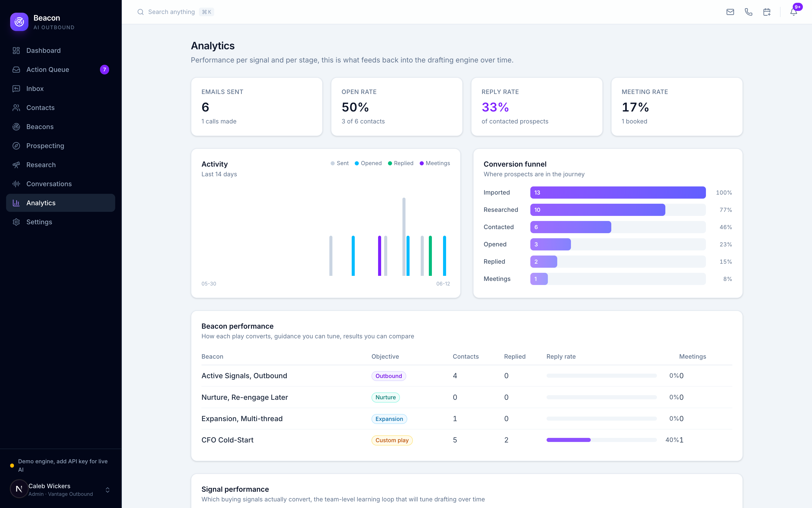812x508 pixels.
Task: Click the Emails Sent card
Action: pyautogui.click(x=257, y=107)
